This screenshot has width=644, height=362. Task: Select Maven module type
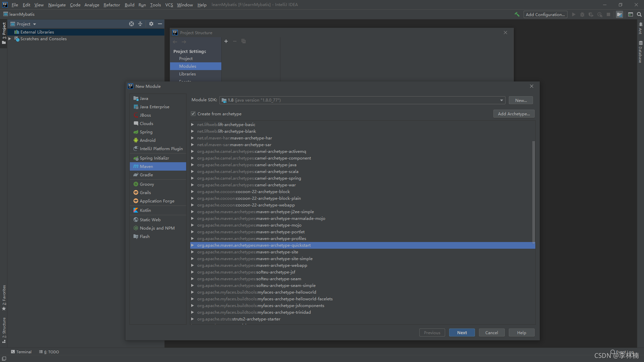point(158,166)
